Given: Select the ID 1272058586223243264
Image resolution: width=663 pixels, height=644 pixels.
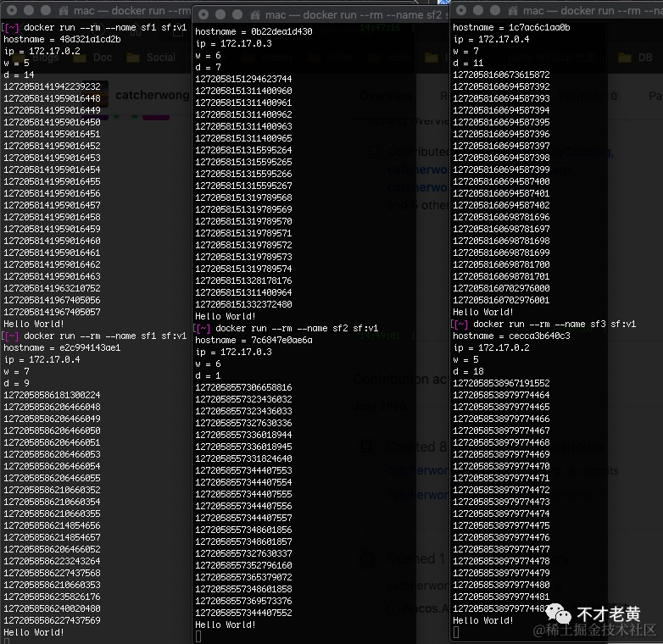Looking at the screenshot, I should coord(52,561).
